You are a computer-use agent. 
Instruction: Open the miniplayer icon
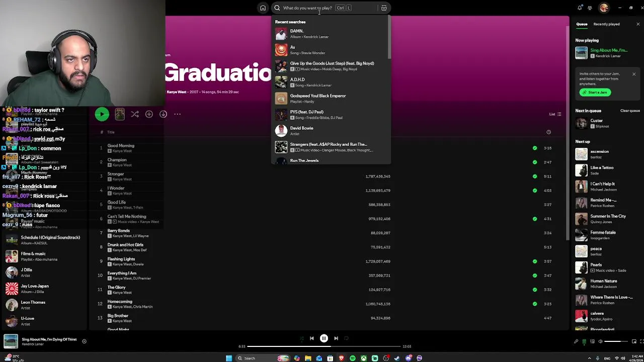[634, 341]
